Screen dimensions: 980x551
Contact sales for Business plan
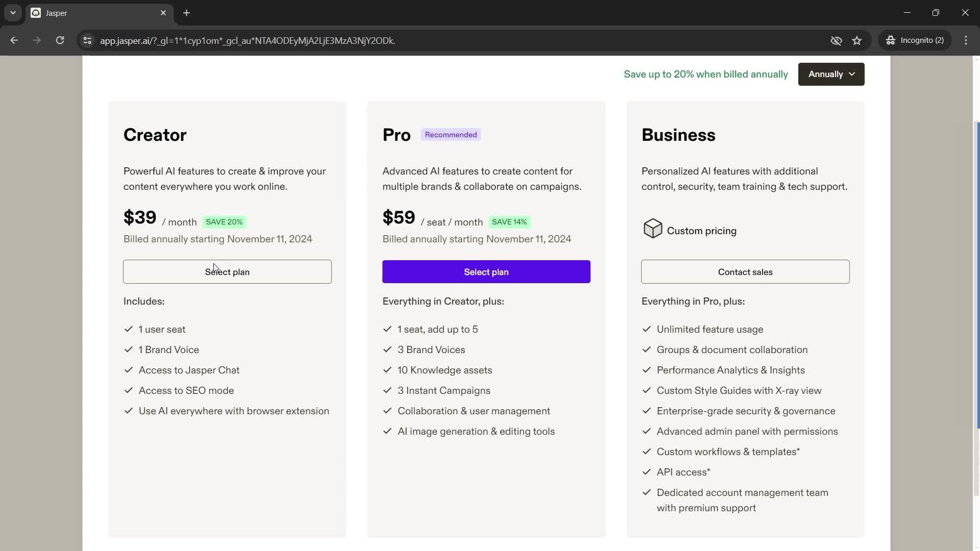coord(745,272)
